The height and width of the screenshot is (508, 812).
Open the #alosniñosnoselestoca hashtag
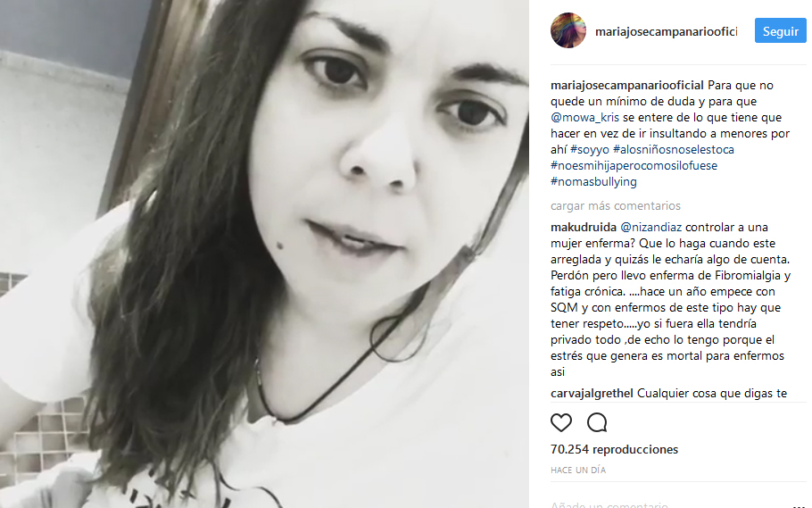pyautogui.click(x=673, y=150)
